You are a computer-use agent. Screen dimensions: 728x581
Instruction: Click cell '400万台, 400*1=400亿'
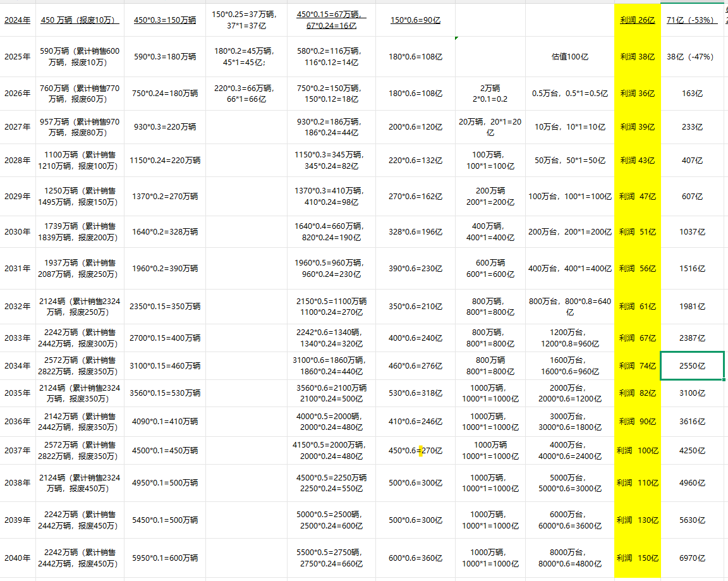pos(569,269)
